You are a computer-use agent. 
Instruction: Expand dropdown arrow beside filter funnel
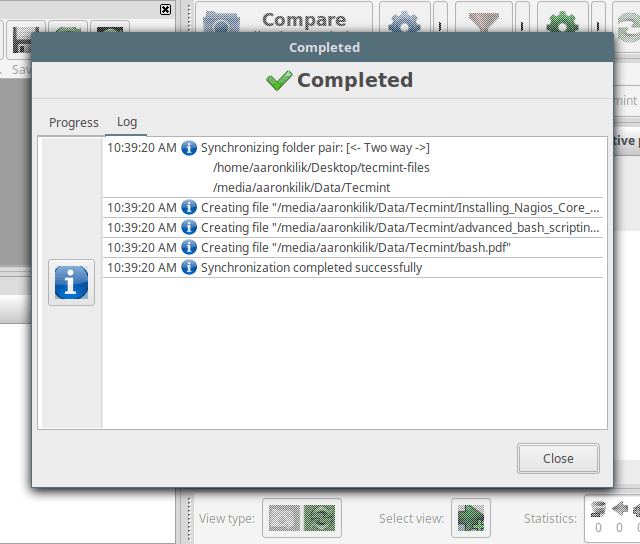point(520,19)
